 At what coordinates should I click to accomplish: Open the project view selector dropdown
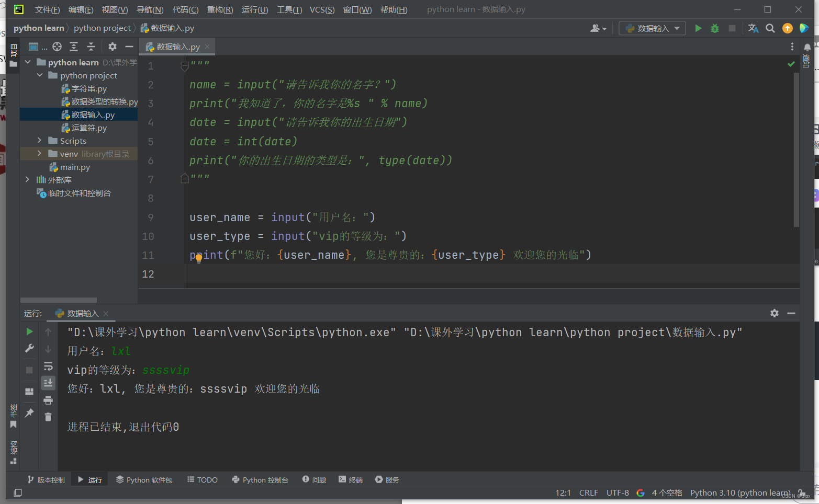tap(38, 47)
